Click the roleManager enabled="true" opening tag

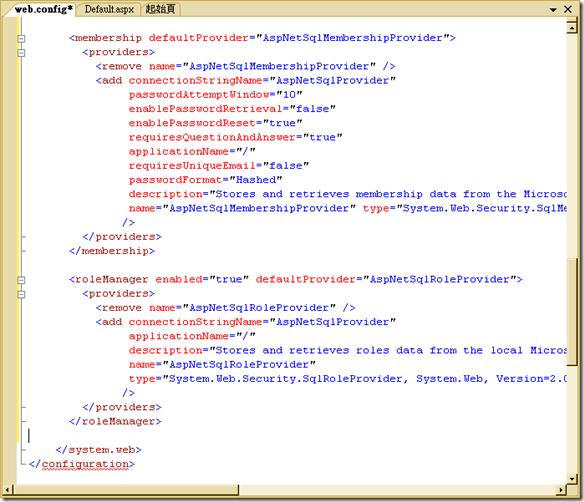coord(296,279)
